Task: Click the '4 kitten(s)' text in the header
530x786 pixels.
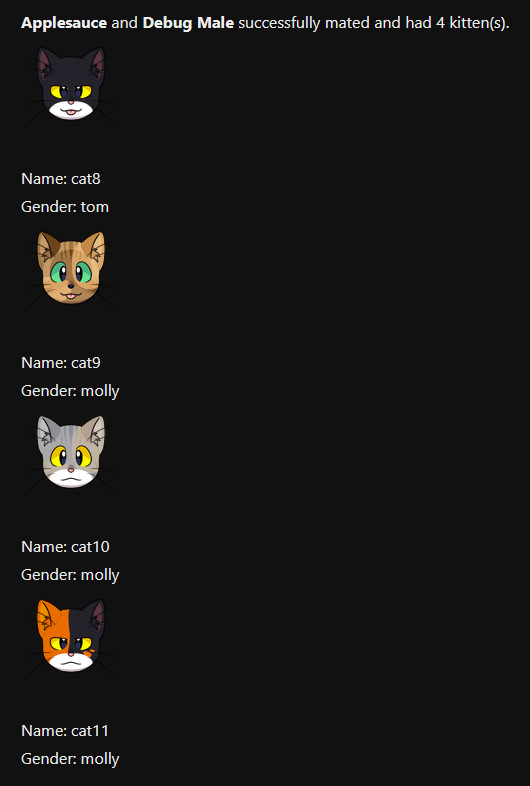Action: pyautogui.click(x=472, y=24)
